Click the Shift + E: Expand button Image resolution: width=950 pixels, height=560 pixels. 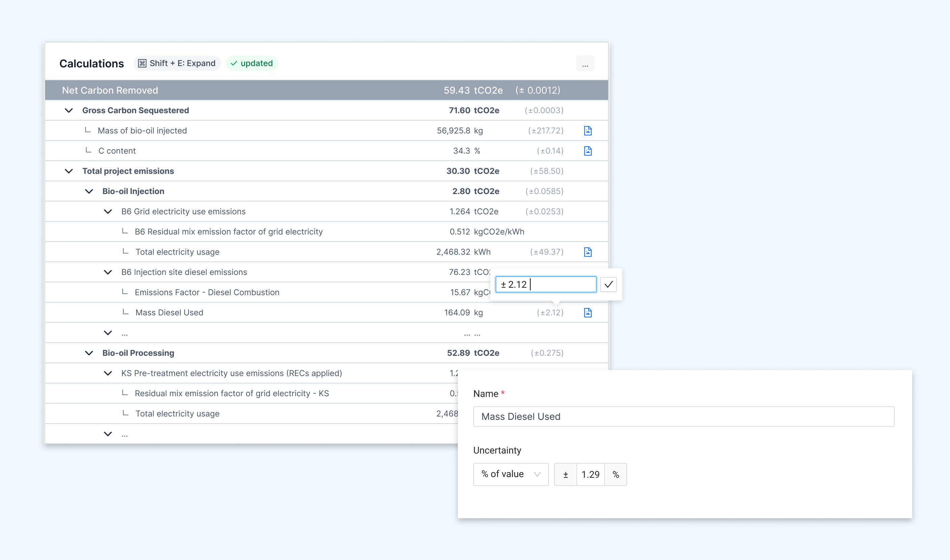pos(177,63)
